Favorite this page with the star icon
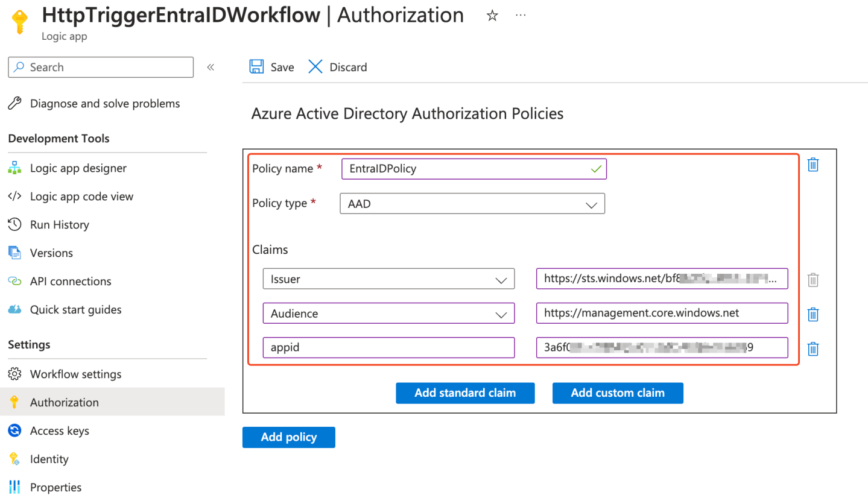The height and width of the screenshot is (498, 868). (x=492, y=16)
